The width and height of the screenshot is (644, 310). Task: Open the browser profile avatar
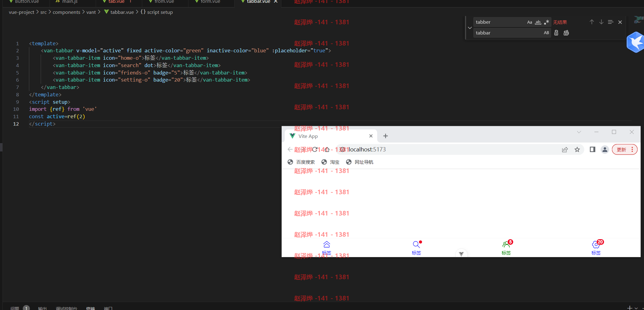click(605, 150)
